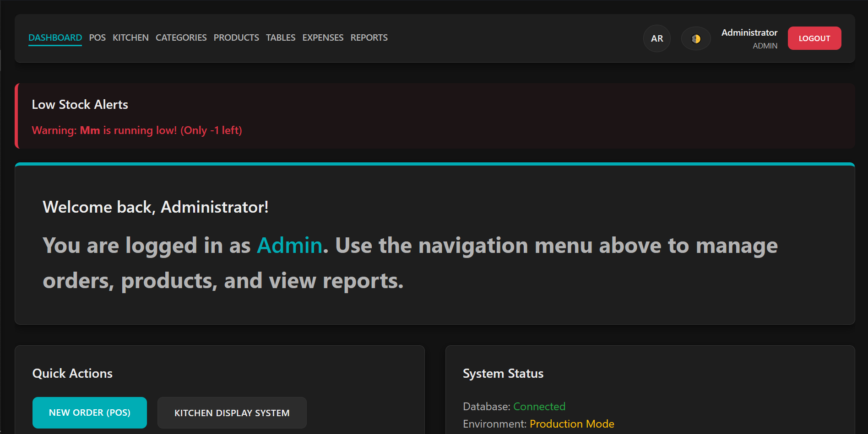Click the 'Production Mode' environment value
868x434 pixels.
[572, 424]
